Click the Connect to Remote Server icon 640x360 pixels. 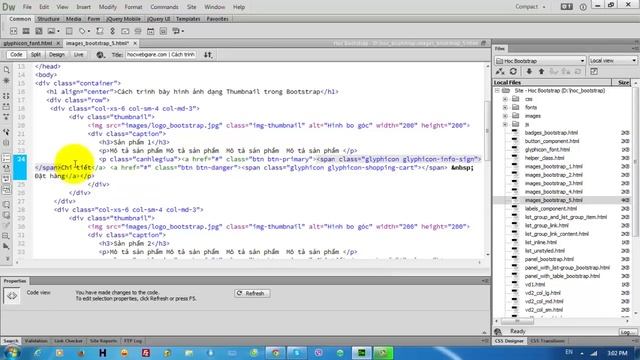pos(500,71)
